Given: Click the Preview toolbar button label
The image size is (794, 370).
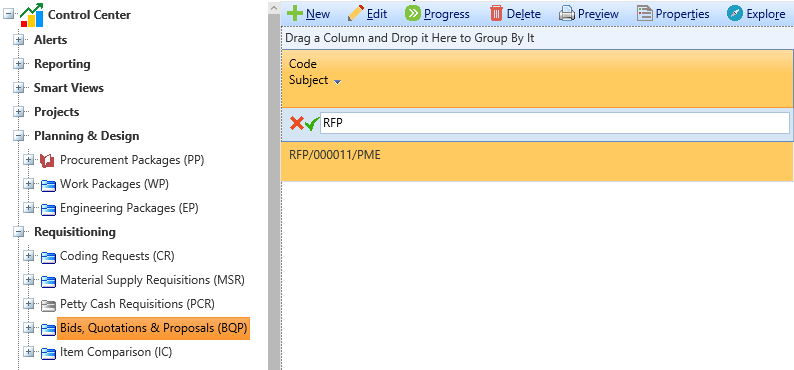Looking at the screenshot, I should tap(598, 14).
